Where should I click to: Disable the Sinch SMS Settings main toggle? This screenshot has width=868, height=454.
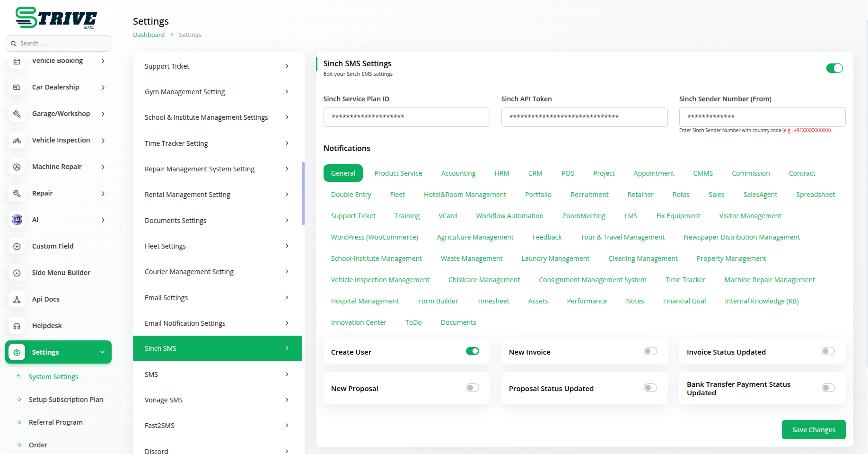834,68
